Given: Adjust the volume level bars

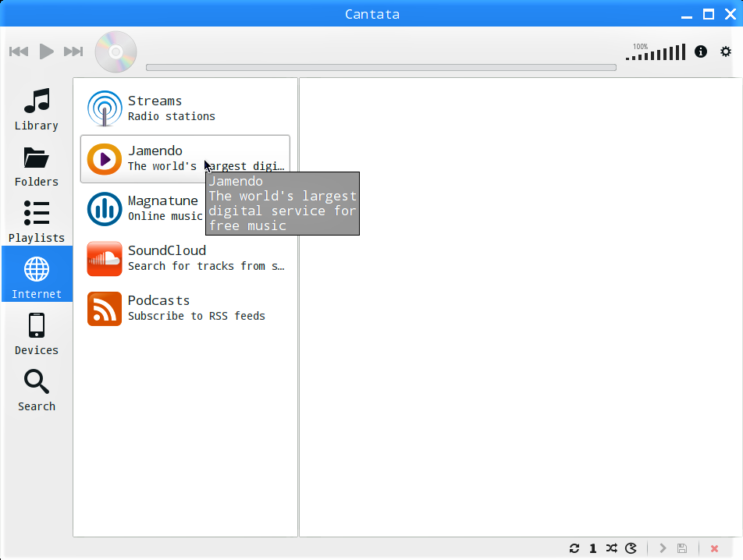Looking at the screenshot, I should 656,52.
